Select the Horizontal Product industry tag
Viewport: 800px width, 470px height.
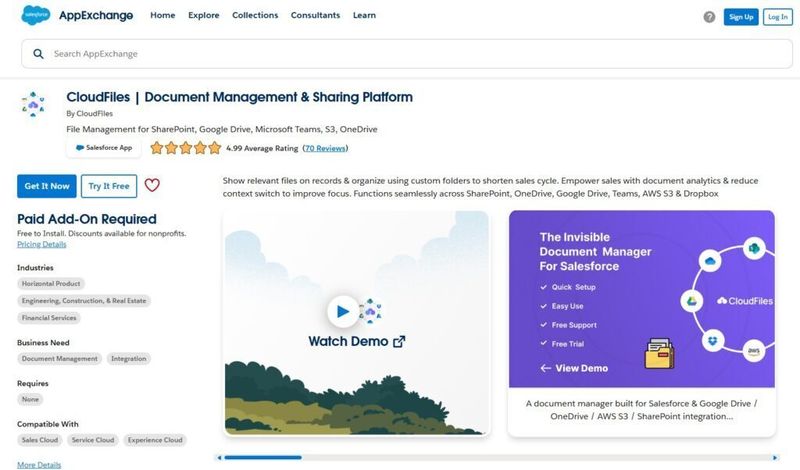click(x=51, y=284)
